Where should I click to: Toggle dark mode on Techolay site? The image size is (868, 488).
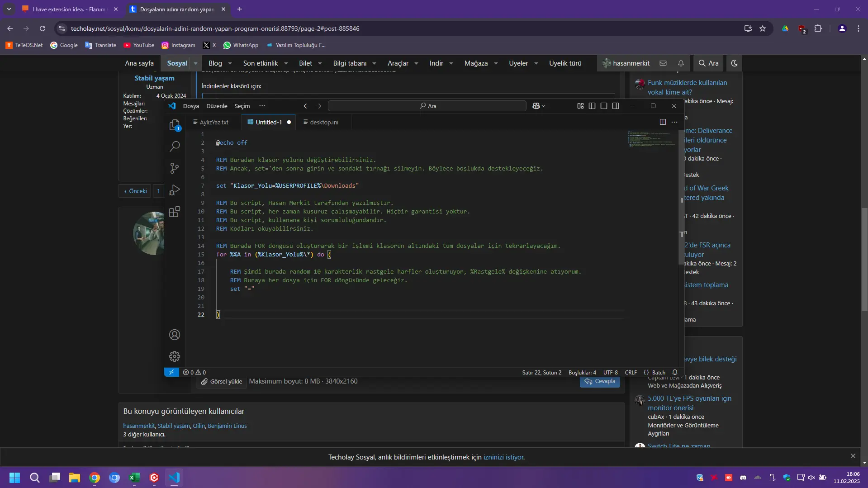coord(734,63)
